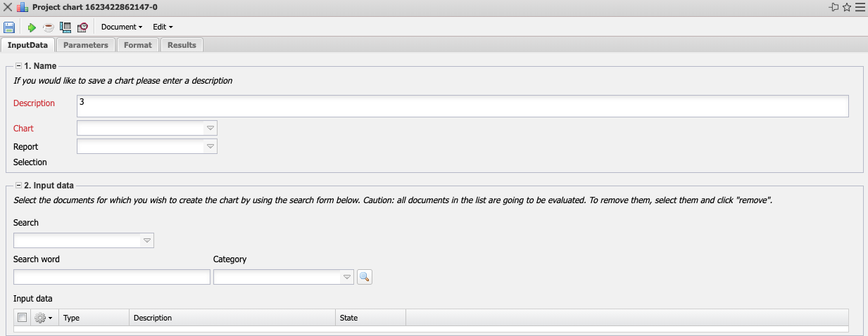Open the hamburger menu icon
Viewport: 868px width, 336px height.
click(x=860, y=7)
